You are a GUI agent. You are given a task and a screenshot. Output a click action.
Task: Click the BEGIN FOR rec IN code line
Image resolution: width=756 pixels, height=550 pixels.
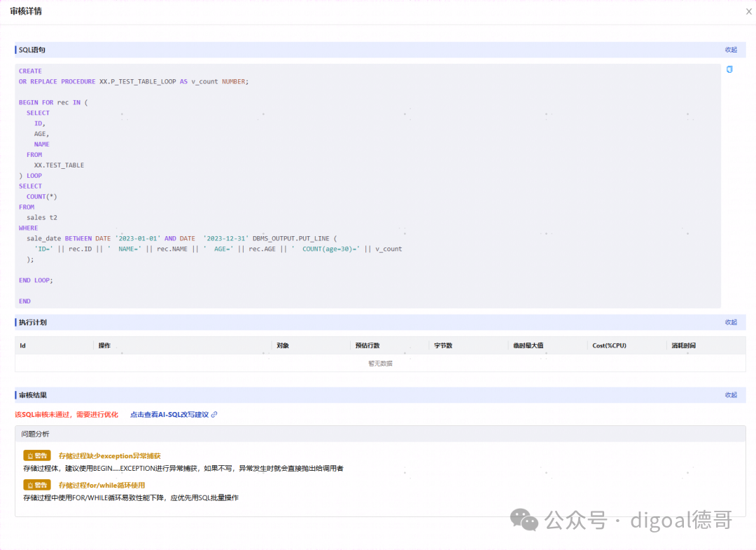[53, 102]
